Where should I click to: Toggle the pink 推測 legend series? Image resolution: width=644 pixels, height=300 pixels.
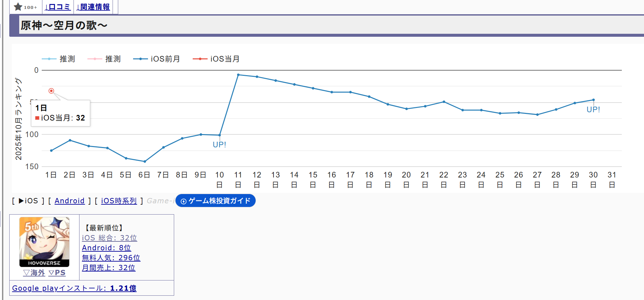point(104,59)
